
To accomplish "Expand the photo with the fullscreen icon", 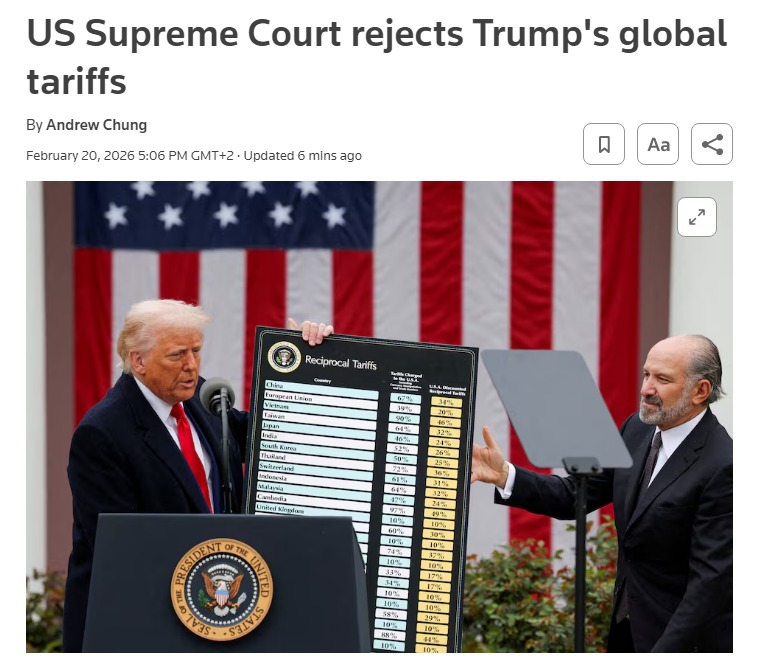I will pyautogui.click(x=697, y=217).
